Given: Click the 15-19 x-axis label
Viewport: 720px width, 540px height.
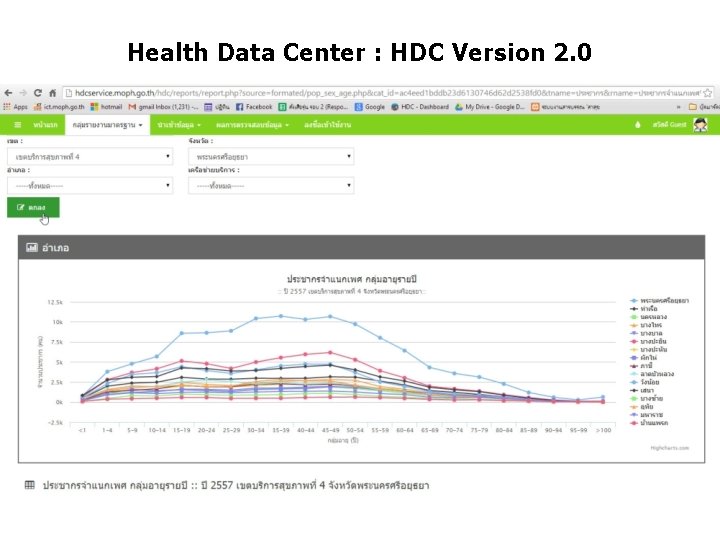Looking at the screenshot, I should coord(181,430).
